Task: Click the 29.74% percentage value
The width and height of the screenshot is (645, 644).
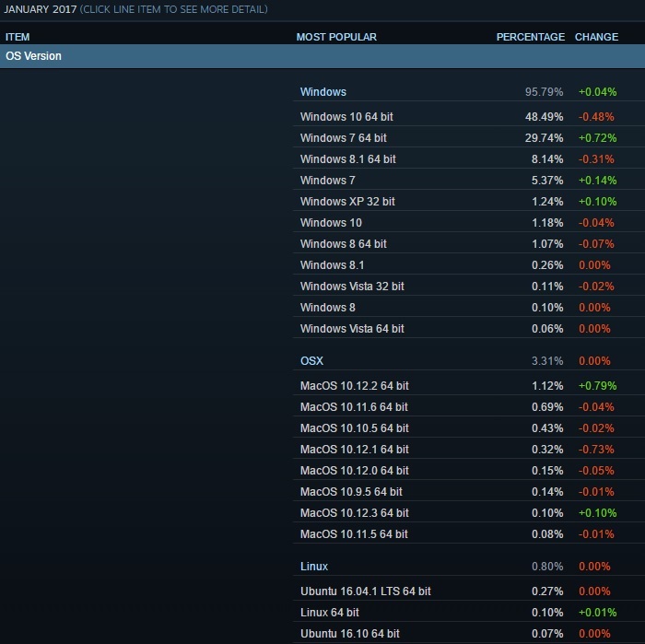Action: click(544, 138)
